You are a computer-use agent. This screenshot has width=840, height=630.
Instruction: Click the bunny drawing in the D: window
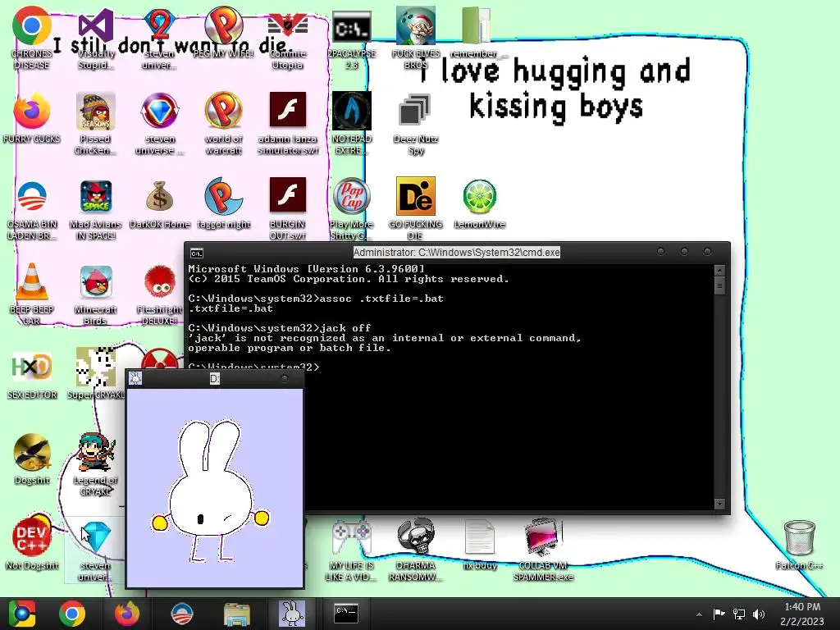click(211, 491)
